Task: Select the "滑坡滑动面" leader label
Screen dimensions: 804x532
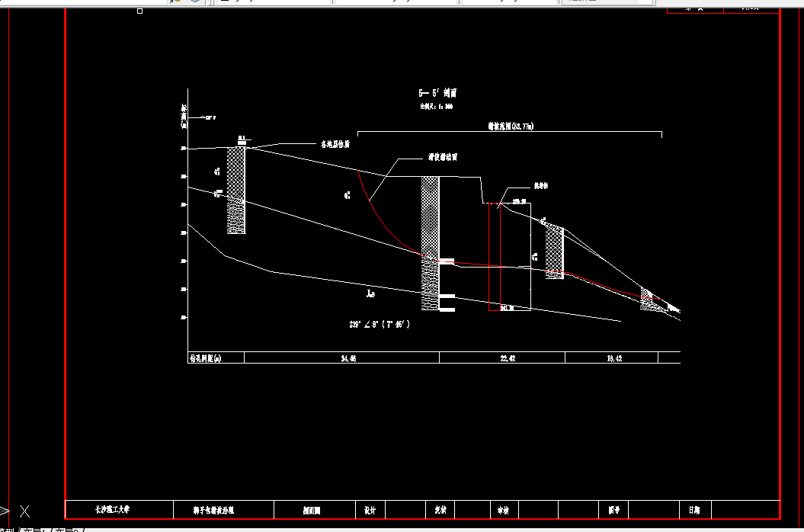Action: 443,157
